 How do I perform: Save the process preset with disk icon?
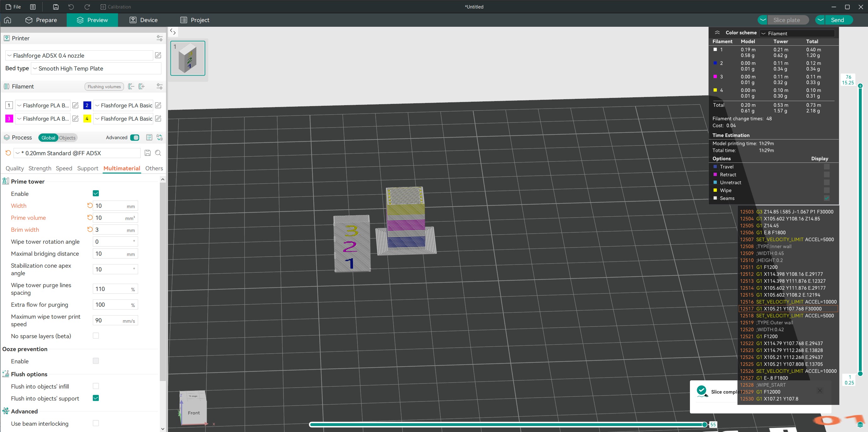coord(148,153)
